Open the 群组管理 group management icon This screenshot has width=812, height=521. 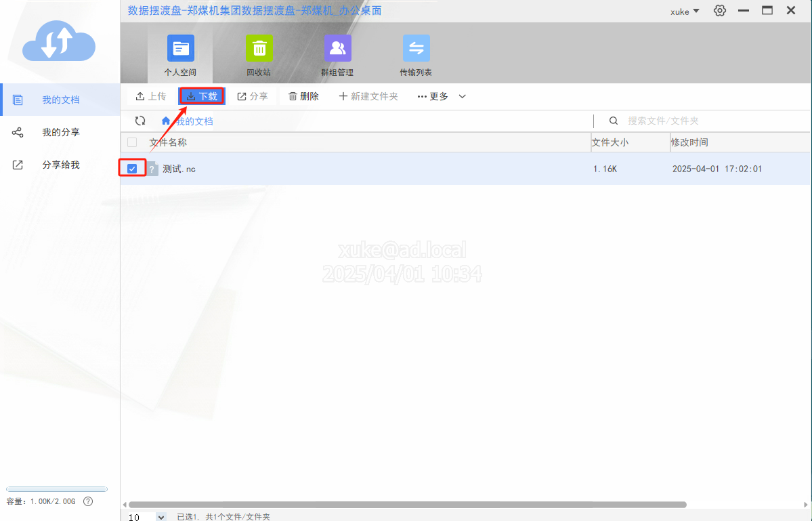click(337, 49)
